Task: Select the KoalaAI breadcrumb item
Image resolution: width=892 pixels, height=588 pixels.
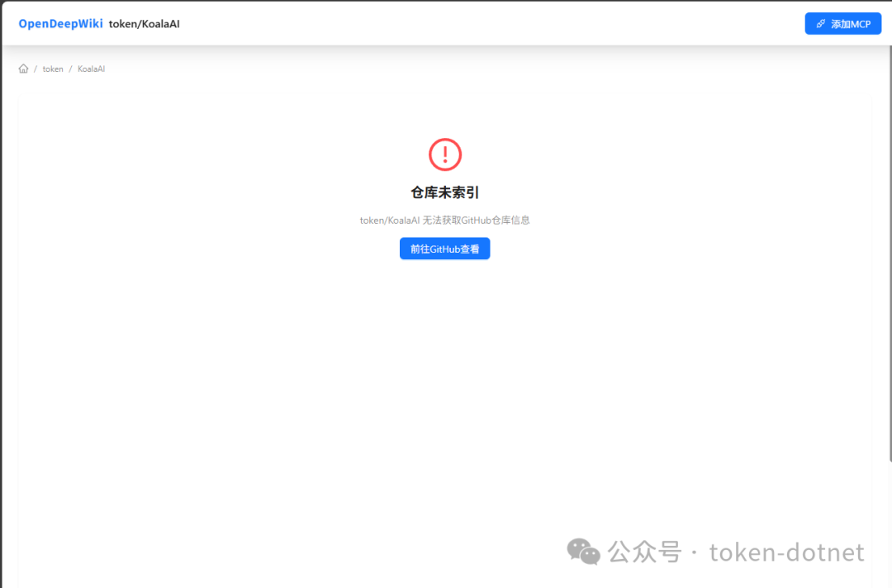Action: (x=91, y=69)
